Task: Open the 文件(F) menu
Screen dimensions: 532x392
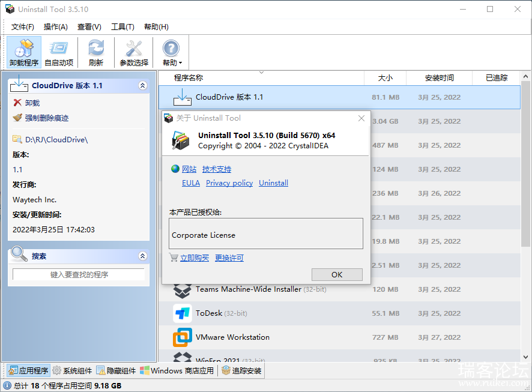Action: coord(22,27)
